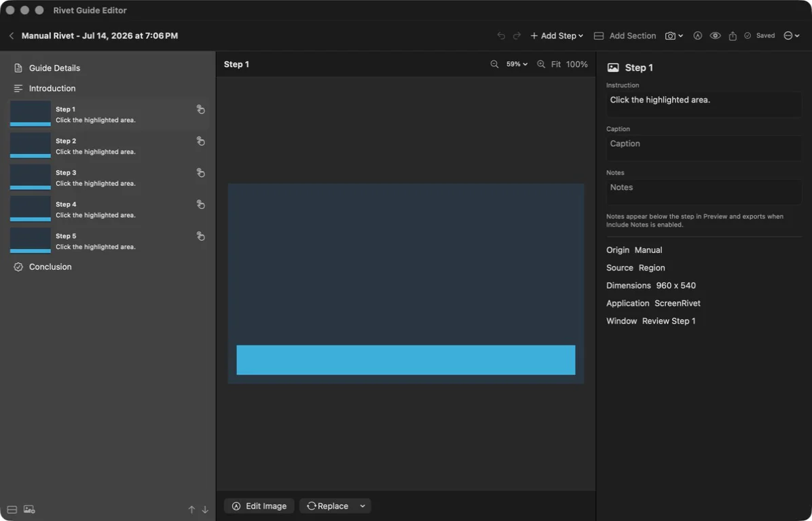This screenshot has width=812, height=521.
Task: Click the share export icon
Action: (x=733, y=36)
